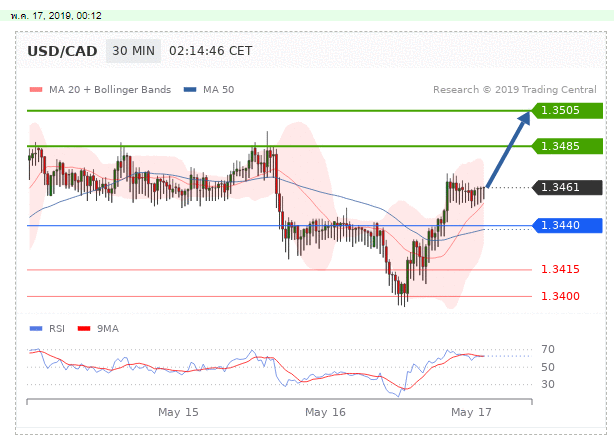The width and height of the screenshot is (614, 445).
Task: Click the 9MA red legend swatch
Action: pyautogui.click(x=84, y=329)
